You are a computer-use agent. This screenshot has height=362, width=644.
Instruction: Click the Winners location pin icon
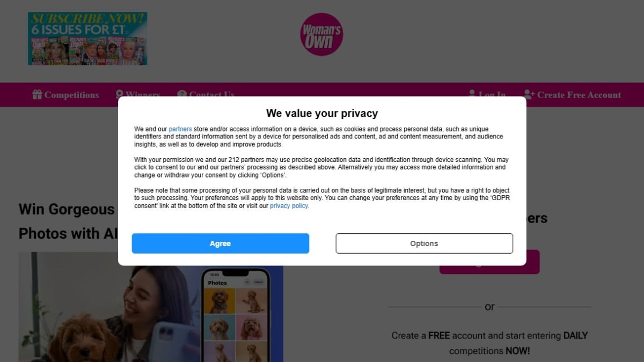click(120, 94)
